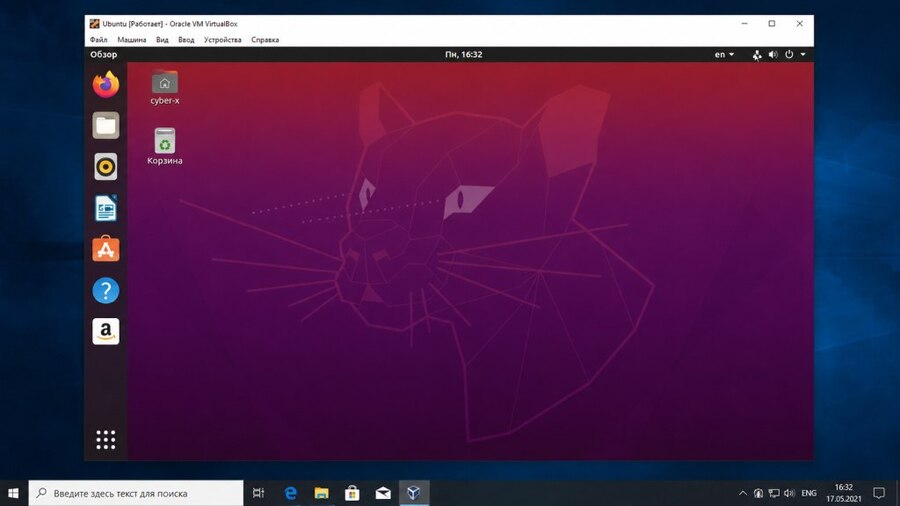Open the en keyboard layout dropdown
900x506 pixels.
[x=724, y=55]
